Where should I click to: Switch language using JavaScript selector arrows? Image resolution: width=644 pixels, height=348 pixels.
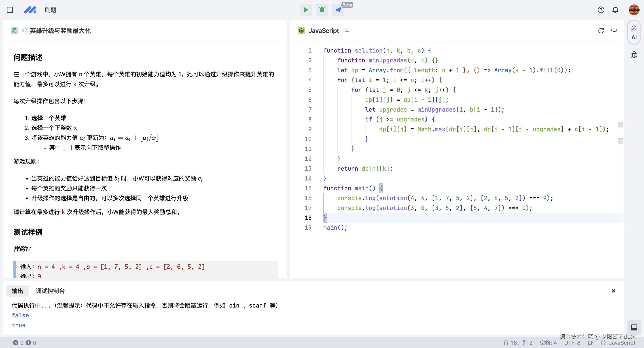coord(347,30)
